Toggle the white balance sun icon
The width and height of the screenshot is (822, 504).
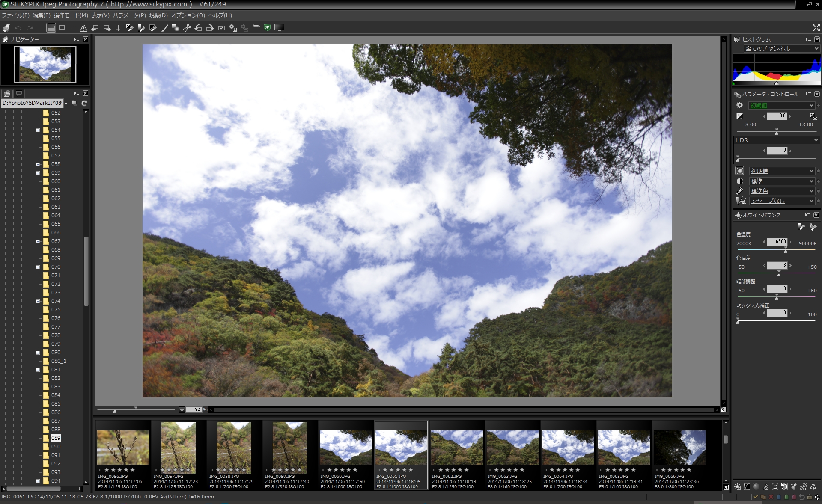(x=739, y=171)
